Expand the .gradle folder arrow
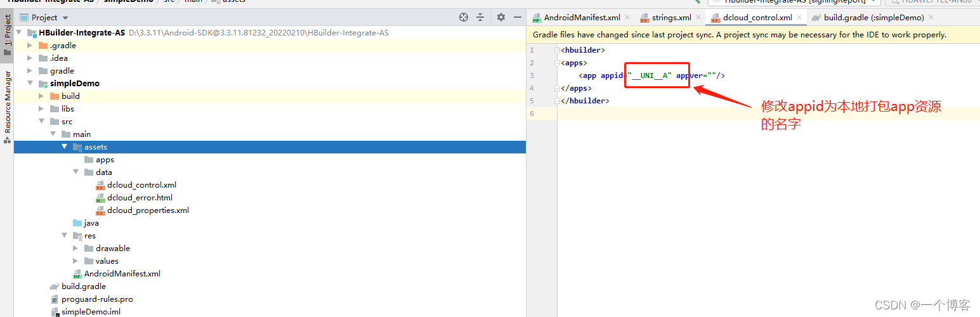 coord(30,46)
